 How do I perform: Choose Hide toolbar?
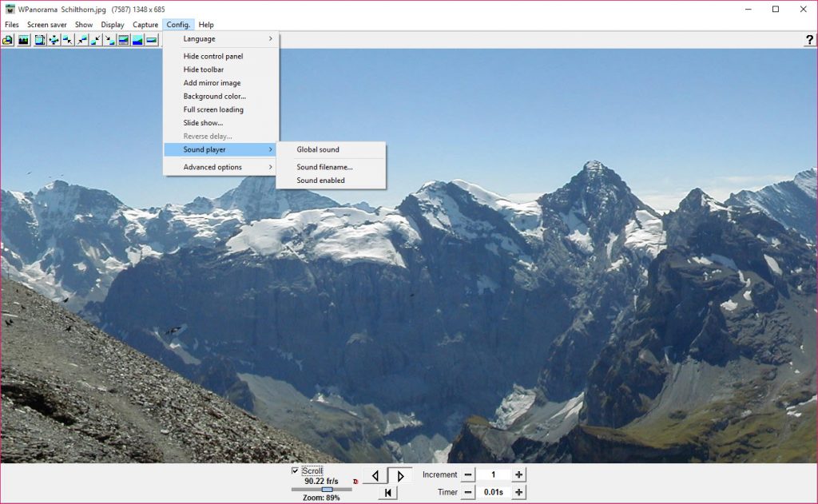coord(221,69)
